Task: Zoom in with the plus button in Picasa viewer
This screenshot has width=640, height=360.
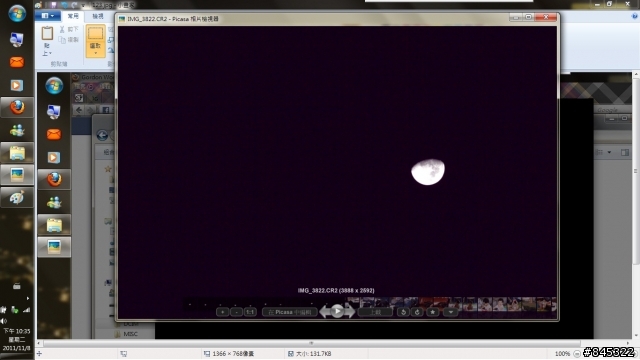Action: [222, 312]
